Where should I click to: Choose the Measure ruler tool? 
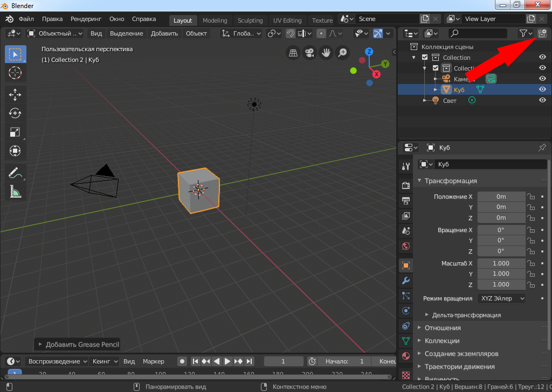15,191
